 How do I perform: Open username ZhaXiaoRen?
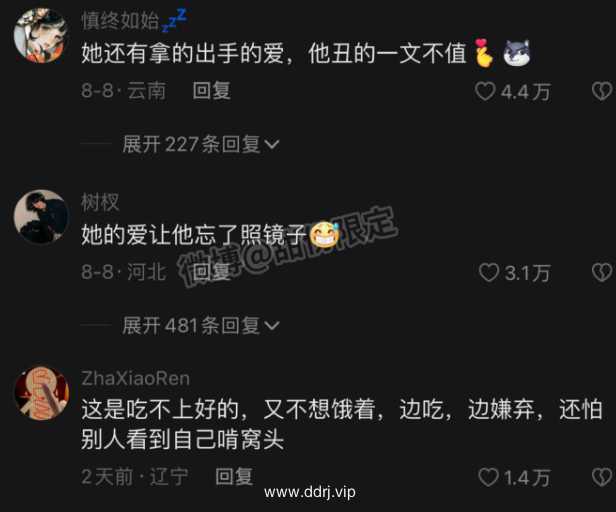[136, 378]
